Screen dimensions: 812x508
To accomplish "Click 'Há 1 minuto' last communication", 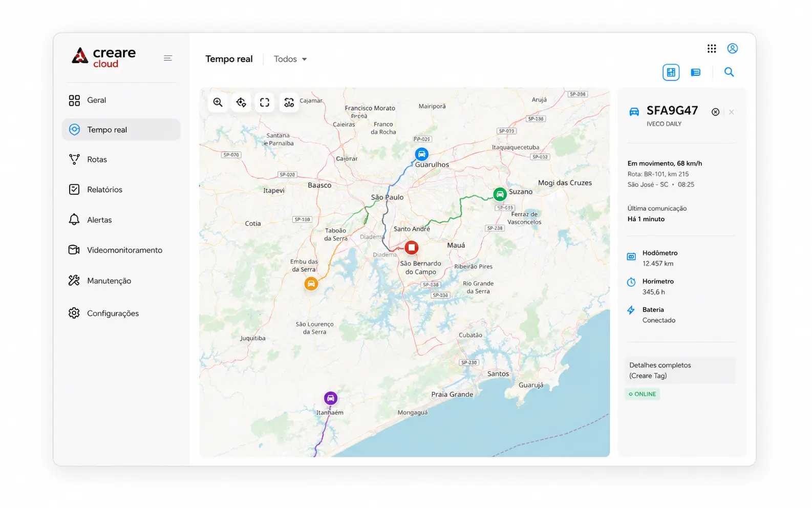I will (x=646, y=219).
